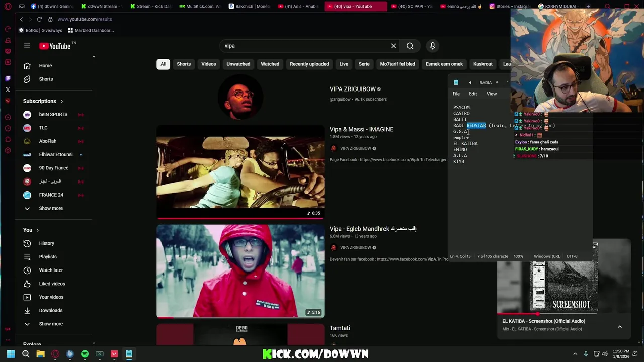Select the Watched filter chip
644x362 pixels.
coord(270,64)
